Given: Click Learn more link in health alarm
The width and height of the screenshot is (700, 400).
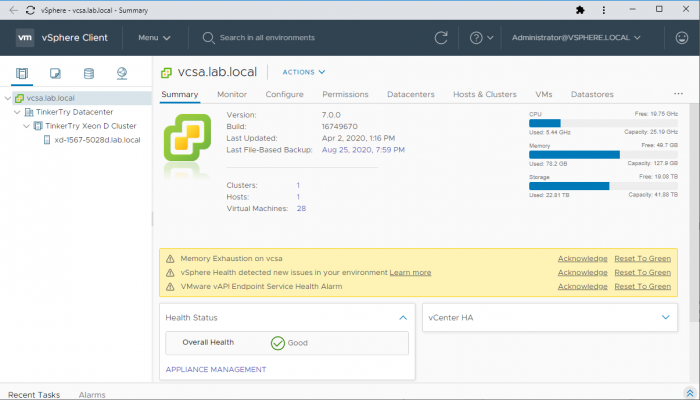Looking at the screenshot, I should click(410, 272).
